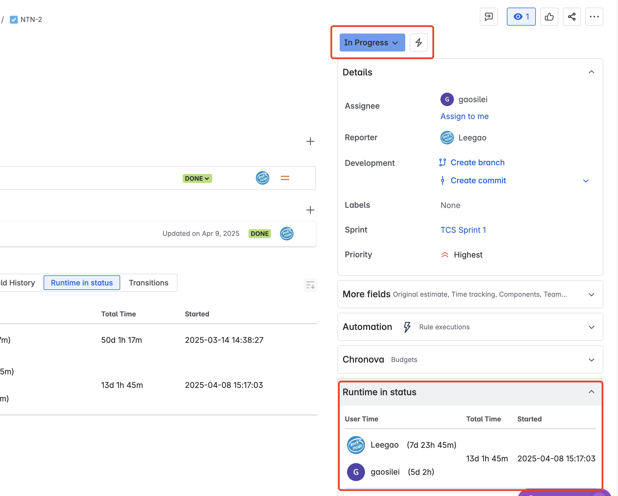Expand the Automation rule executions section
Image resolution: width=618 pixels, height=496 pixels.
click(x=591, y=327)
